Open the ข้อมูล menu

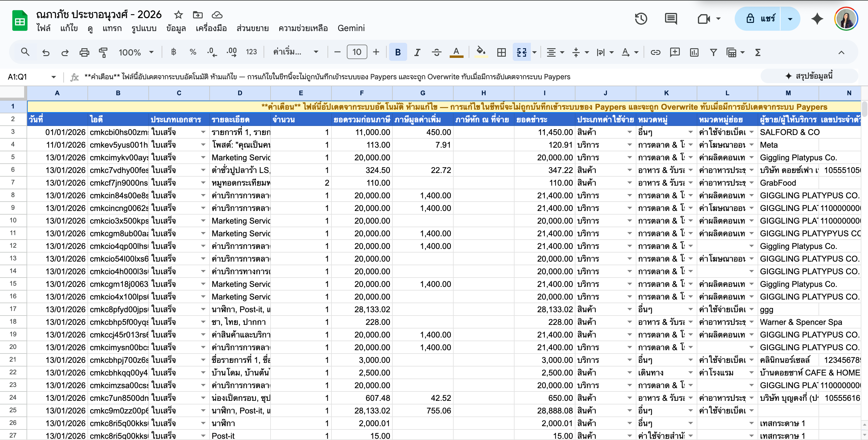[176, 28]
